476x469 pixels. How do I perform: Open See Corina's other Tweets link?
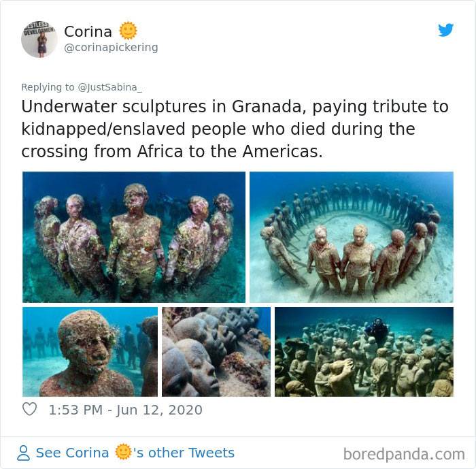pyautogui.click(x=135, y=453)
